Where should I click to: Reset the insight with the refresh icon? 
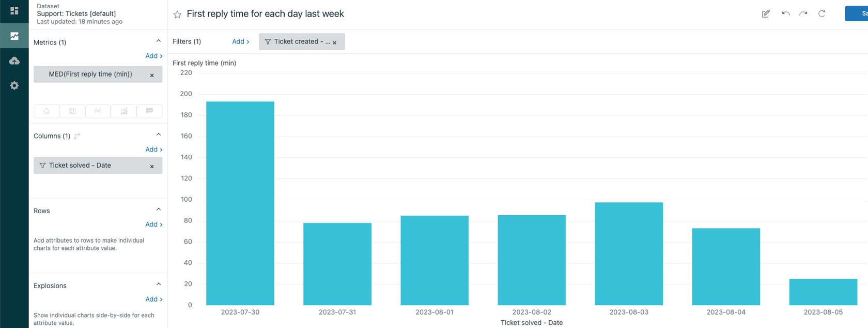pyautogui.click(x=822, y=13)
